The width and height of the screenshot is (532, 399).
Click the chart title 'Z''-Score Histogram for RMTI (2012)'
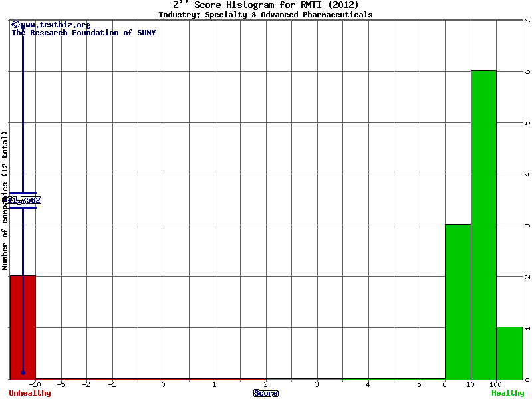[x=265, y=5]
